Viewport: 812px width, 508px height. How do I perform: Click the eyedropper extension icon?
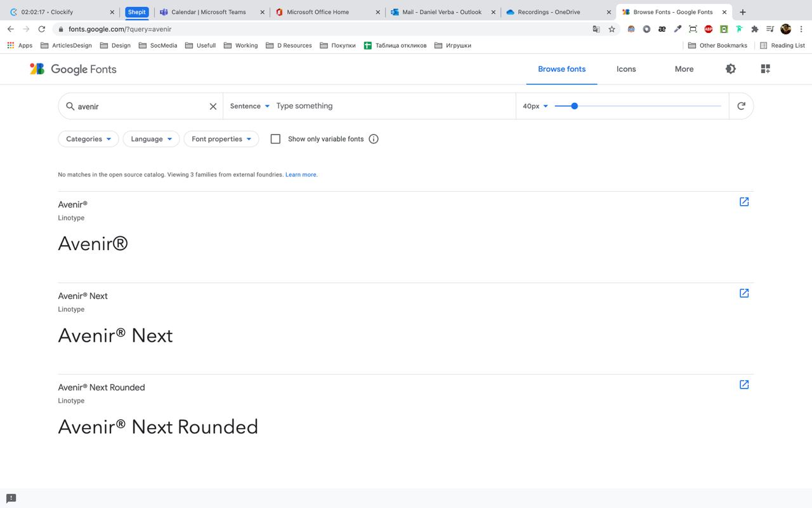678,29
